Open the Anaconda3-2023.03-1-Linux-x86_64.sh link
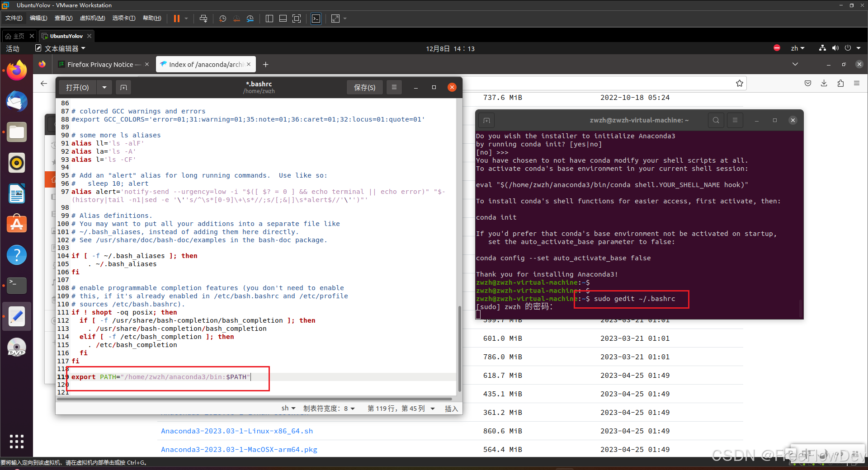Viewport: 868px width, 470px height. [x=236, y=431]
